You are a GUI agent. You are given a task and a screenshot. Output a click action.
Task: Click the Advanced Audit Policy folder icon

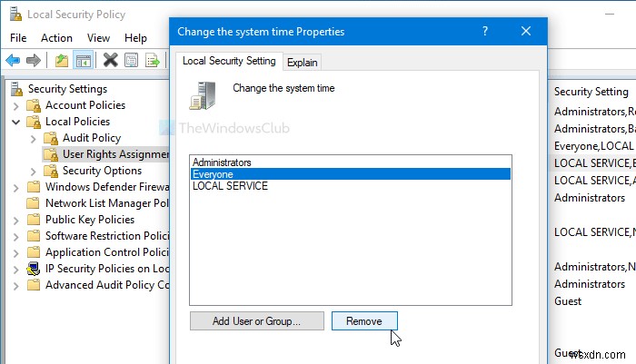(34, 285)
